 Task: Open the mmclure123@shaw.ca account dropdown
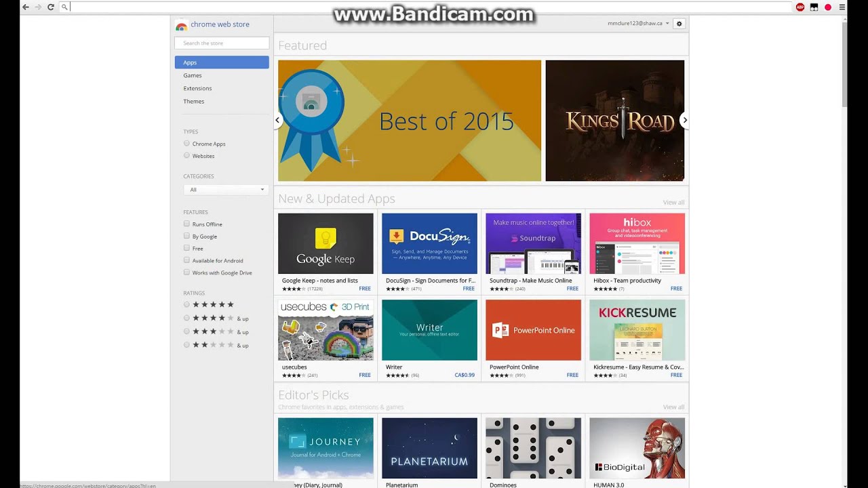(x=638, y=24)
